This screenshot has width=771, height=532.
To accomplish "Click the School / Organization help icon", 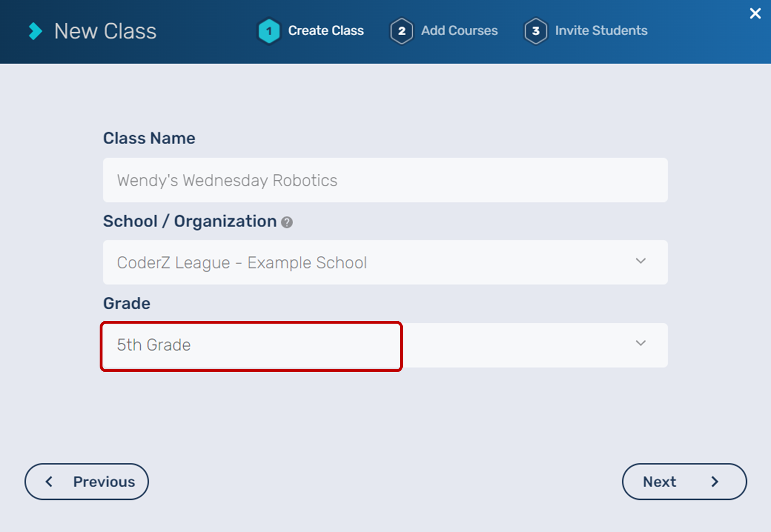I will 287,222.
